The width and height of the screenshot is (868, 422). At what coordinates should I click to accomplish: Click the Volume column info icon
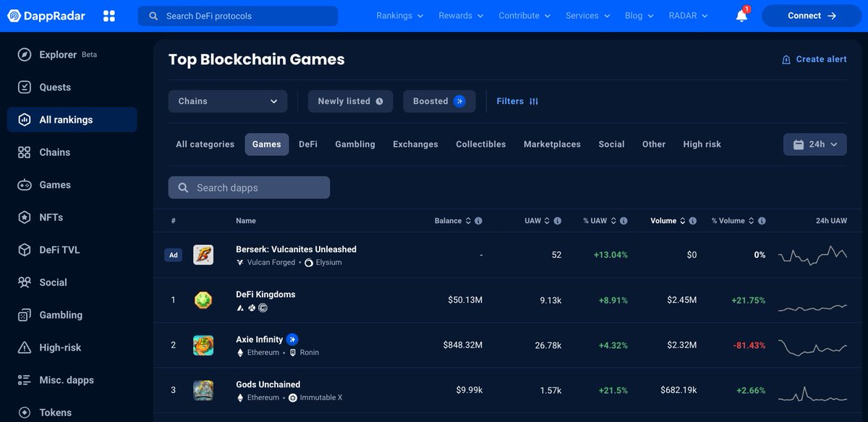693,221
